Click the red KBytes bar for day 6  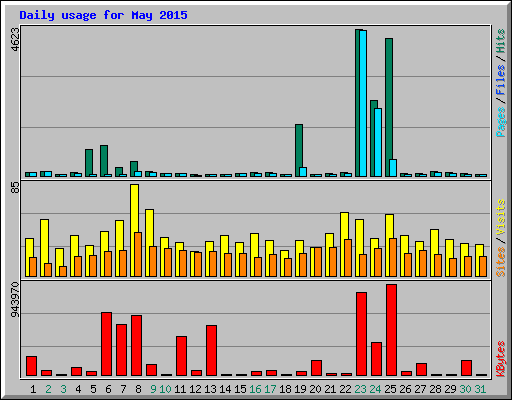click(106, 344)
